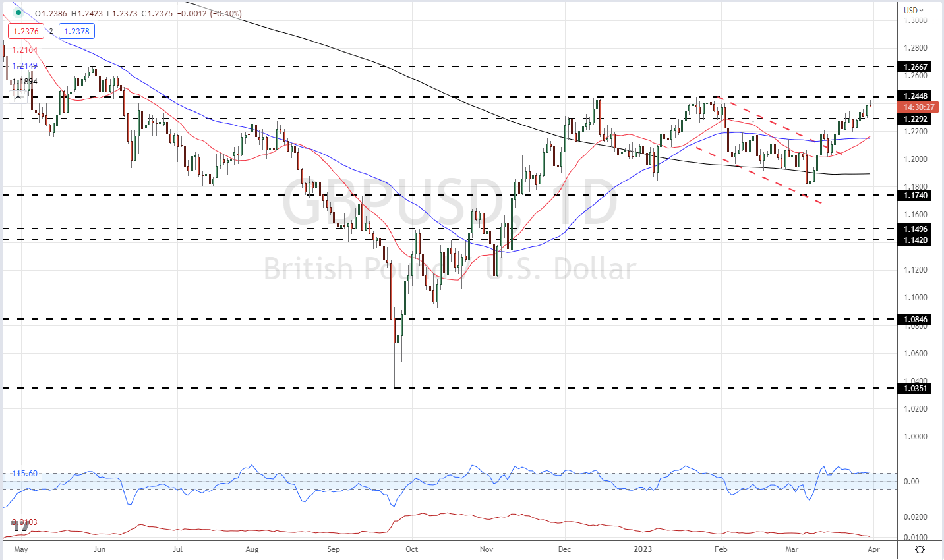Select the 1.1420 price level label
This screenshot has height=560, width=944.
click(x=916, y=240)
